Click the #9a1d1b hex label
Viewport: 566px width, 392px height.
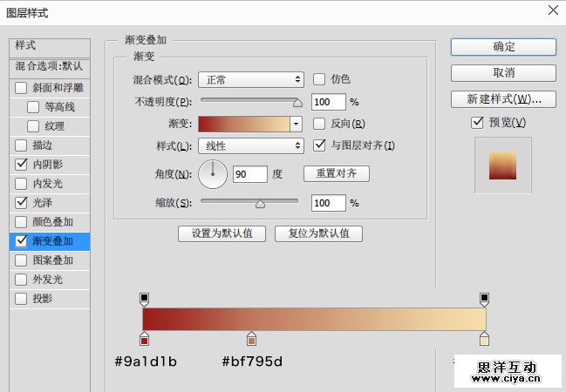point(146,362)
